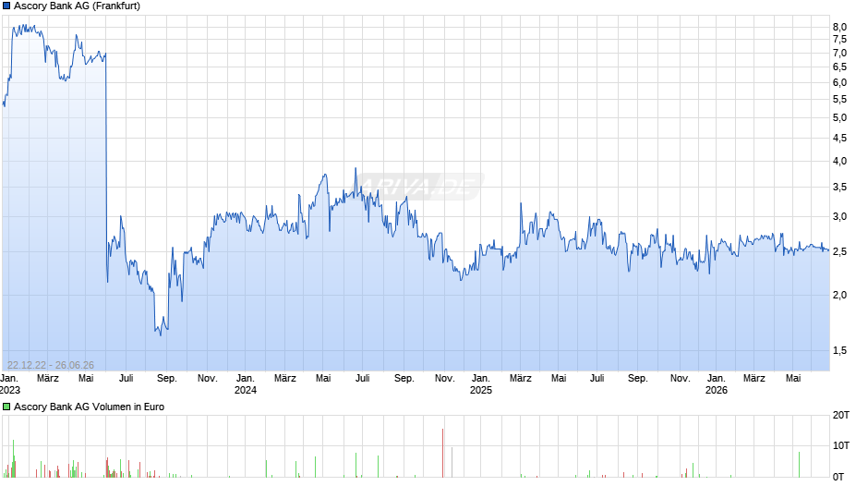Click the '2,0' price axis label
Screen dimensions: 868x486
[x=839, y=296]
